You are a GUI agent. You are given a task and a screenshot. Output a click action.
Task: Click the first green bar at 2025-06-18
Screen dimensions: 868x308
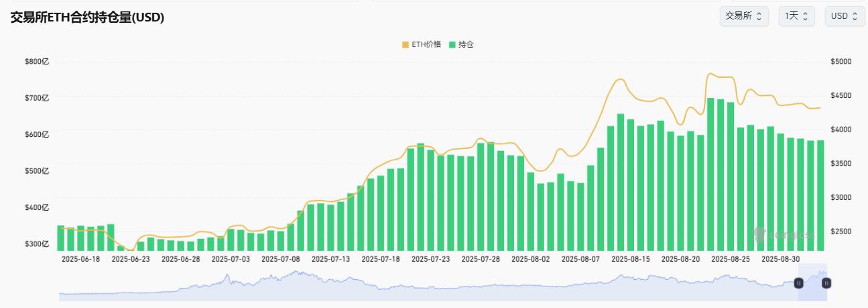pos(61,238)
